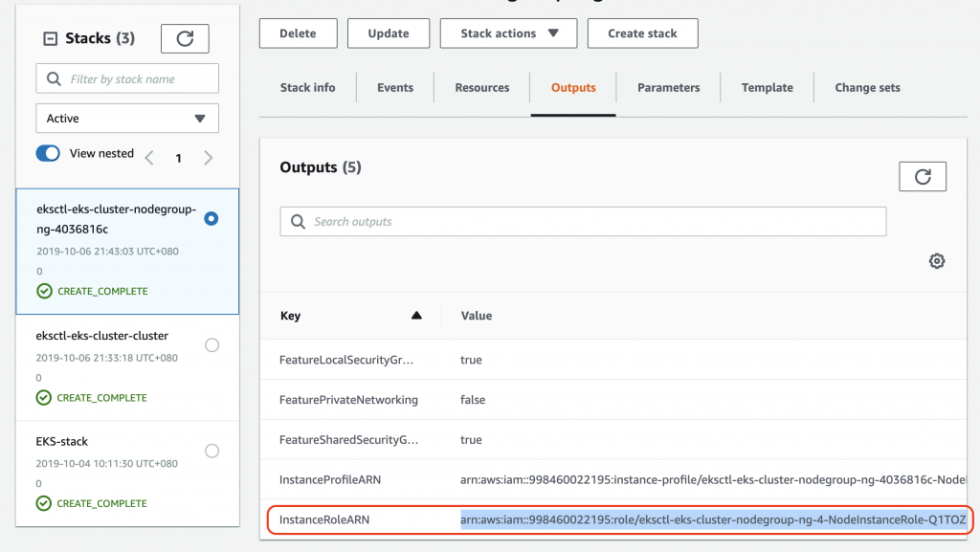The height and width of the screenshot is (552, 980).
Task: Click the InstanceProfileARN key
Action: click(330, 479)
